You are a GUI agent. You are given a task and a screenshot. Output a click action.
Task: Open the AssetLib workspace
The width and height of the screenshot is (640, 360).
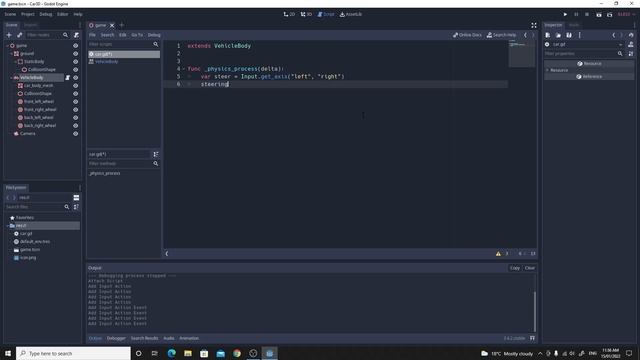tap(351, 14)
